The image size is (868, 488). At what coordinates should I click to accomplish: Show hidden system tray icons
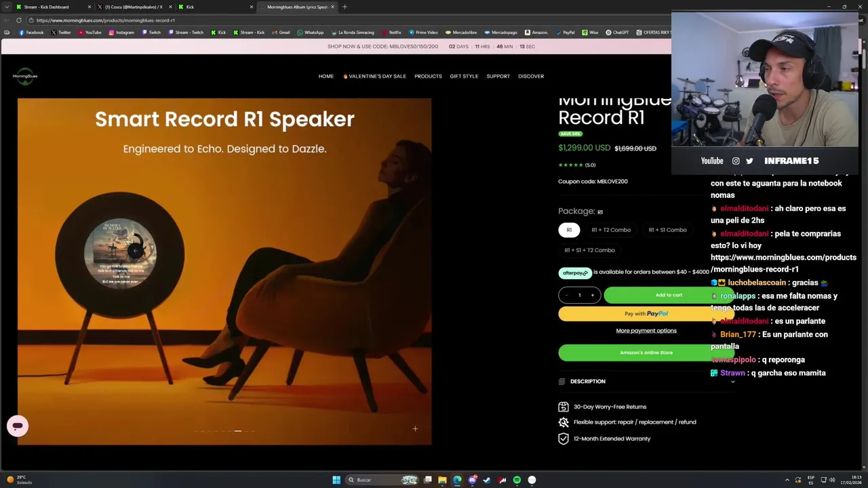tap(787, 480)
